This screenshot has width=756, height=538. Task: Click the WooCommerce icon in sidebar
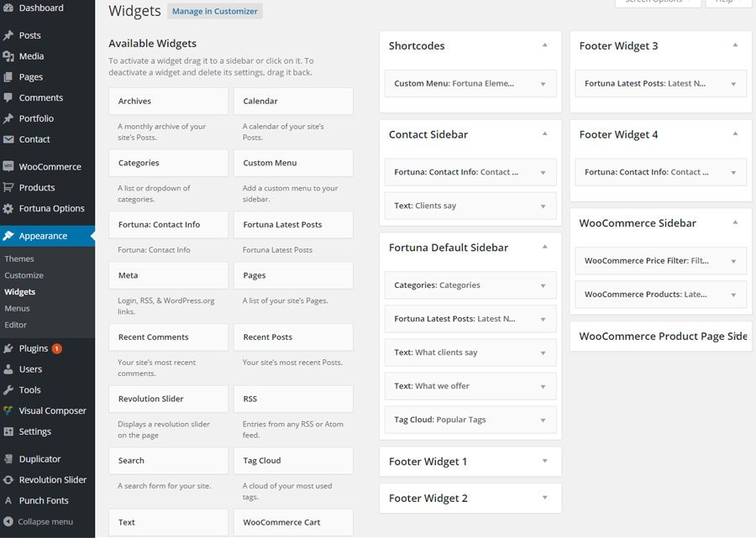8,167
